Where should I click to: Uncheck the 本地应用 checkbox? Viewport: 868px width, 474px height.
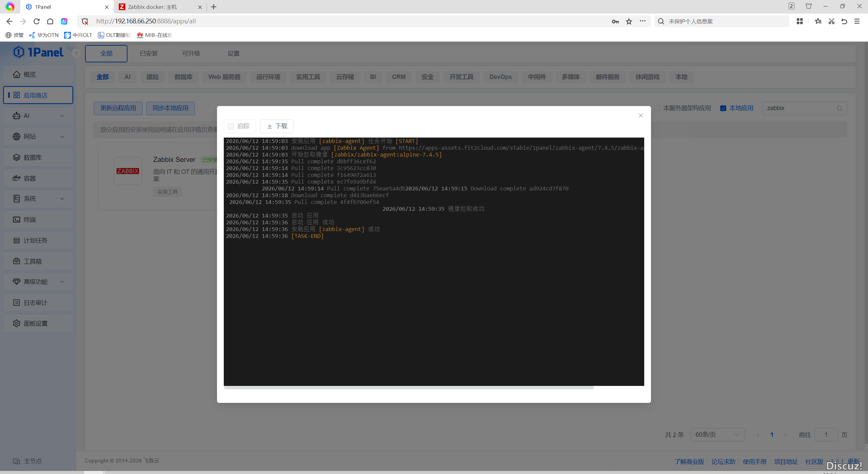point(723,108)
